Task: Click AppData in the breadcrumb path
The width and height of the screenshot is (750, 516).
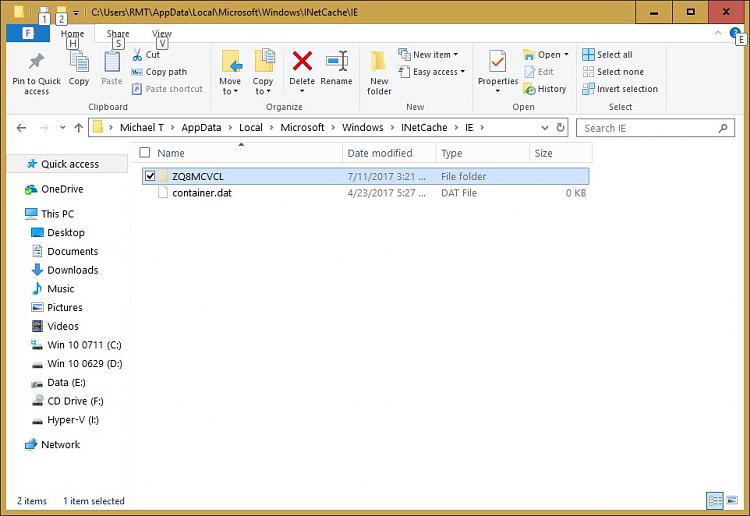Action: point(201,128)
